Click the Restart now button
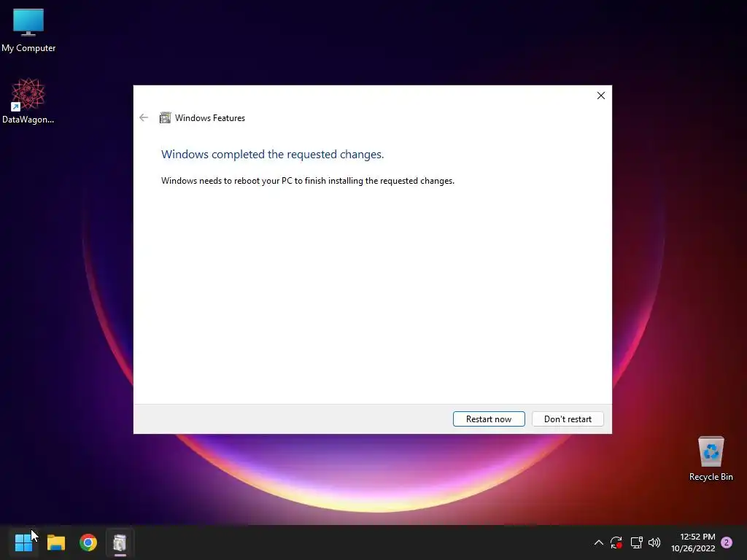The height and width of the screenshot is (560, 747). (489, 419)
